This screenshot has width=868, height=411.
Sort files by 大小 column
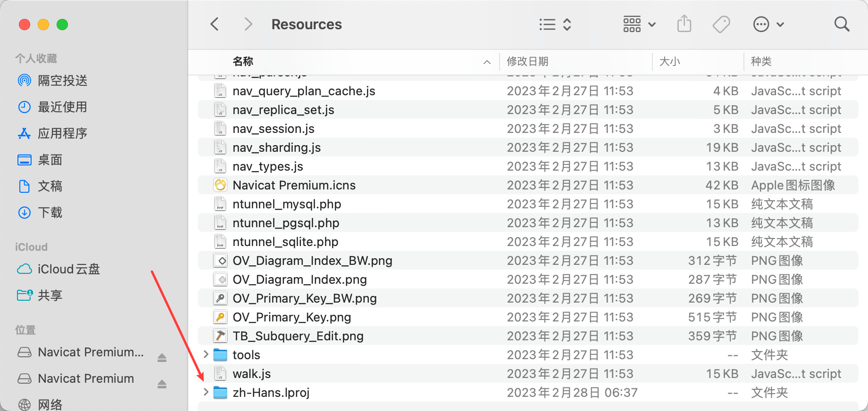coord(669,61)
